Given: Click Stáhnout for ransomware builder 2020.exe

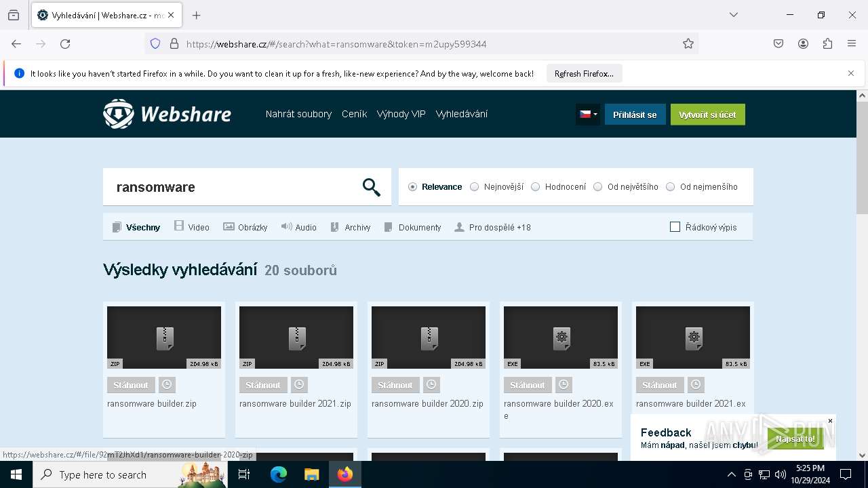Looking at the screenshot, I should pyautogui.click(x=528, y=385).
